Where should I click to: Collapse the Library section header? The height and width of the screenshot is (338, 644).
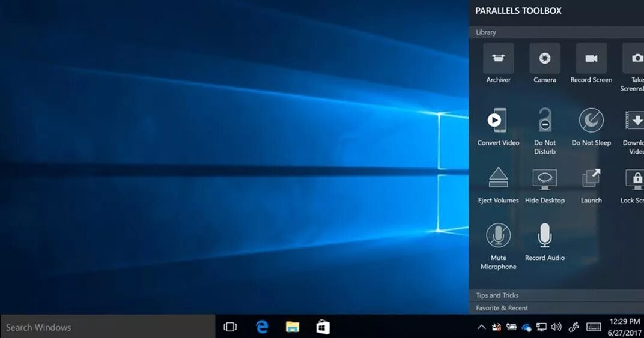coord(556,32)
